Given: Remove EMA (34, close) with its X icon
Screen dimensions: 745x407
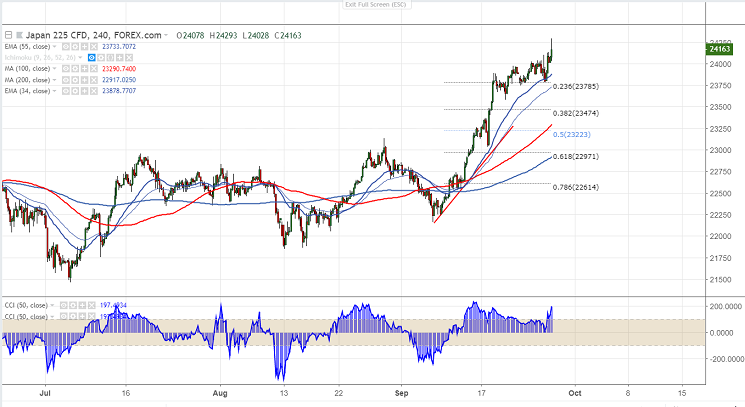Looking at the screenshot, I should pos(94,91).
